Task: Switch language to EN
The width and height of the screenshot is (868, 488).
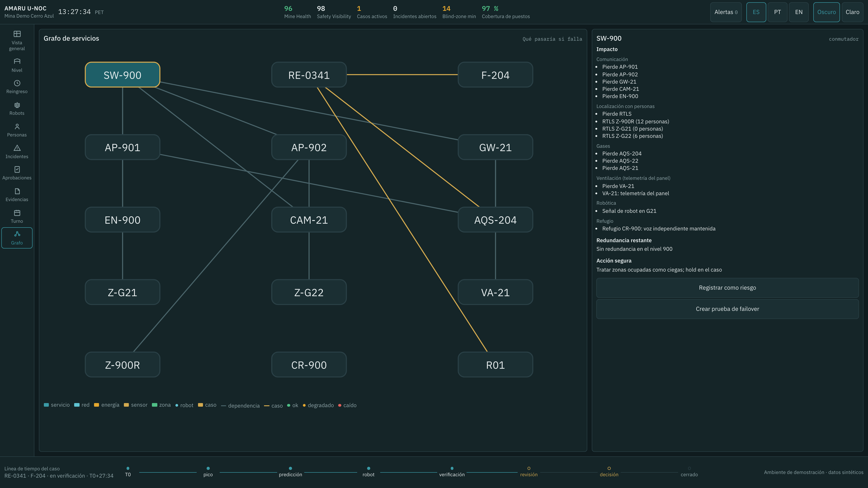Action: 799,12
